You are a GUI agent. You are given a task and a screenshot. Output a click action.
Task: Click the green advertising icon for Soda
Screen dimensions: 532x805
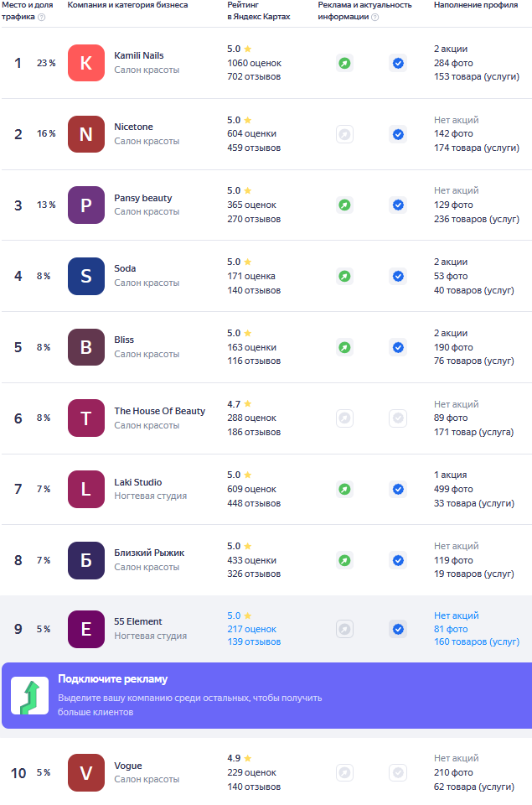coord(344,276)
